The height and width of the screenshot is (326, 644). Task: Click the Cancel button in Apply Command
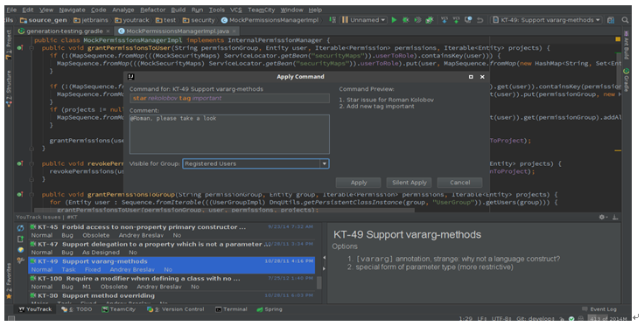[x=459, y=183]
